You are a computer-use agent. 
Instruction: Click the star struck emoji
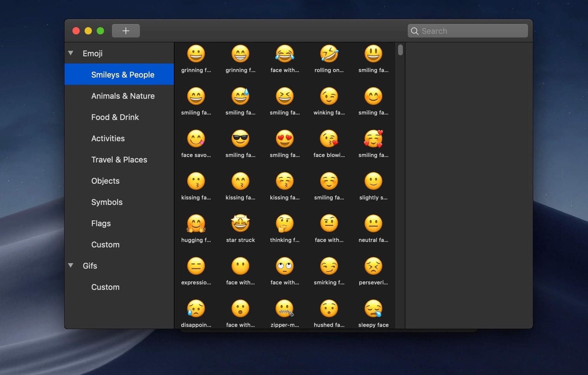(240, 223)
